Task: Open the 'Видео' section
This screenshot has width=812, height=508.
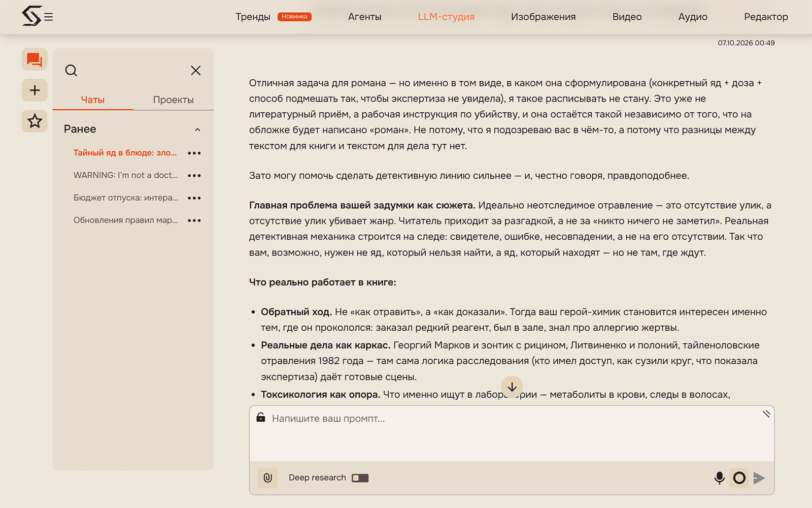Action: (627, 17)
